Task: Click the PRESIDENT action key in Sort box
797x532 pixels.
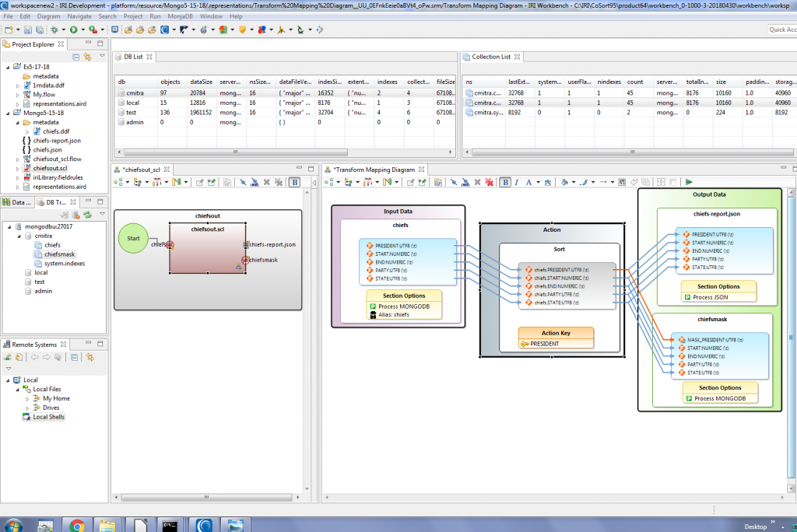Action: [x=544, y=344]
